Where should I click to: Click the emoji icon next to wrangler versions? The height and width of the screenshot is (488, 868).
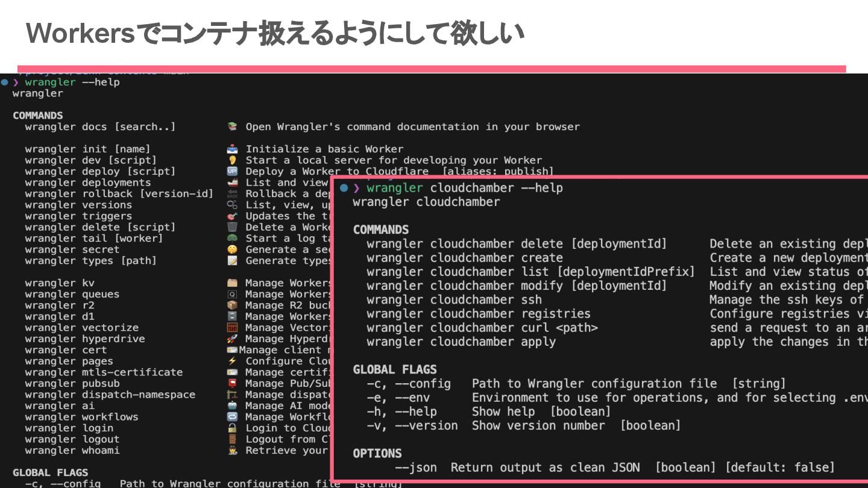(232, 205)
